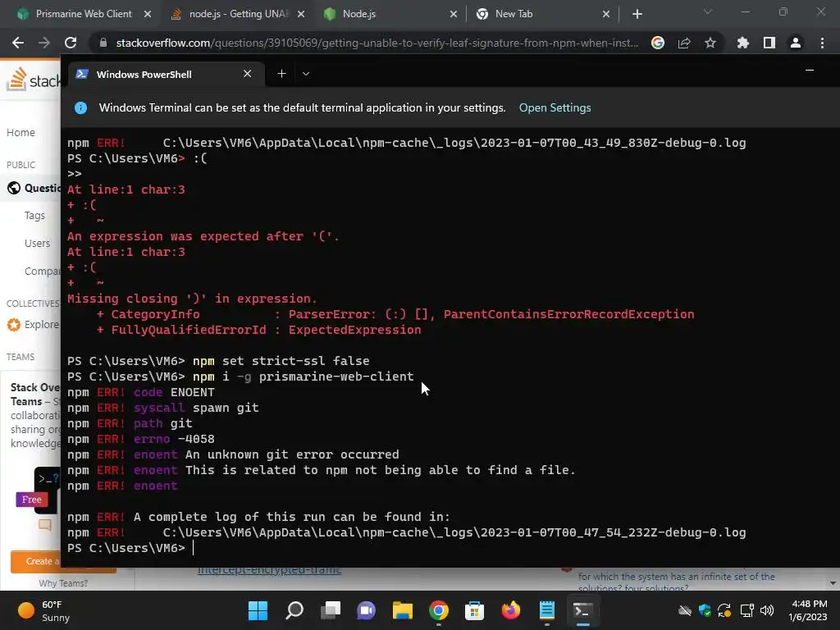Open Notepad from taskbar
840x630 pixels.
(547, 610)
